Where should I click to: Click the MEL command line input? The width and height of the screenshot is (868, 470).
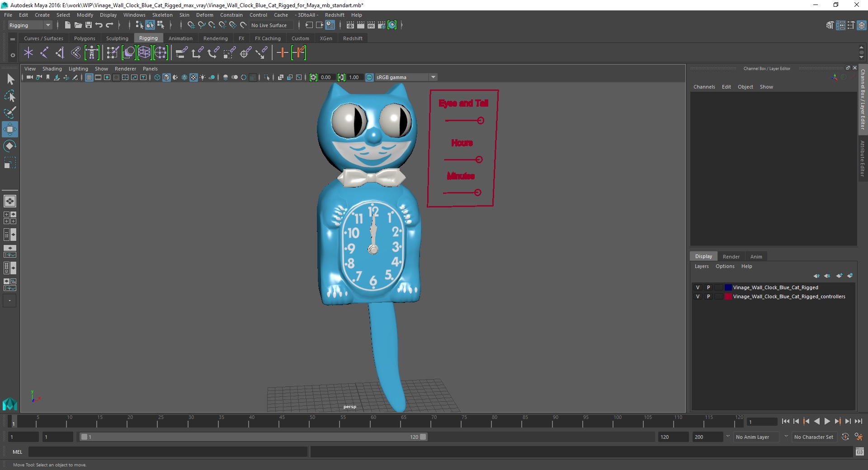[x=168, y=452]
